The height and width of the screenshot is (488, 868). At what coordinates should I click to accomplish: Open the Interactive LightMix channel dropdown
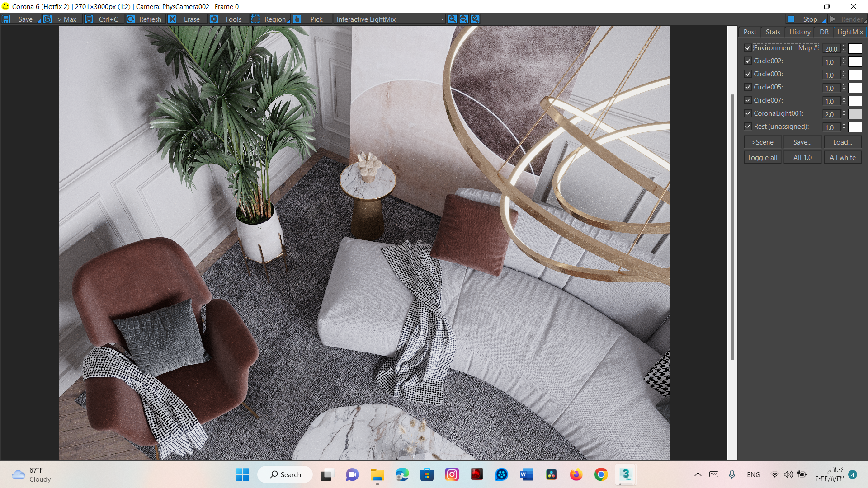point(442,19)
